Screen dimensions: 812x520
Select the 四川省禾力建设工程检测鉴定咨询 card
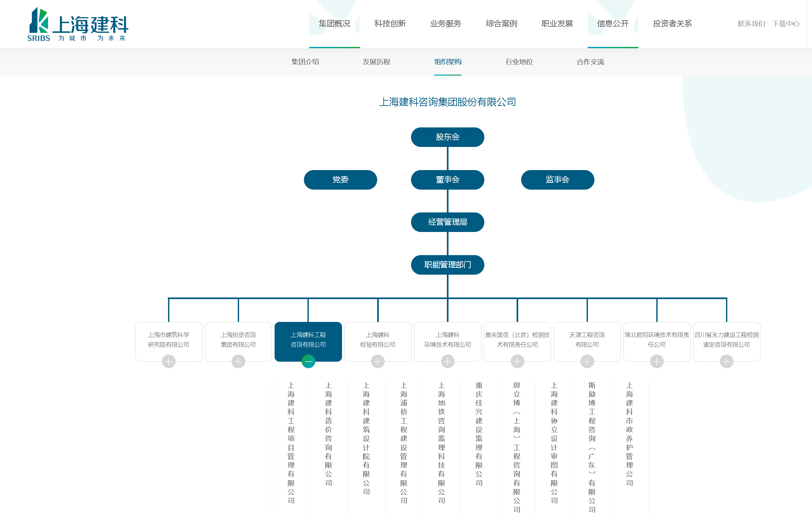pyautogui.click(x=727, y=341)
